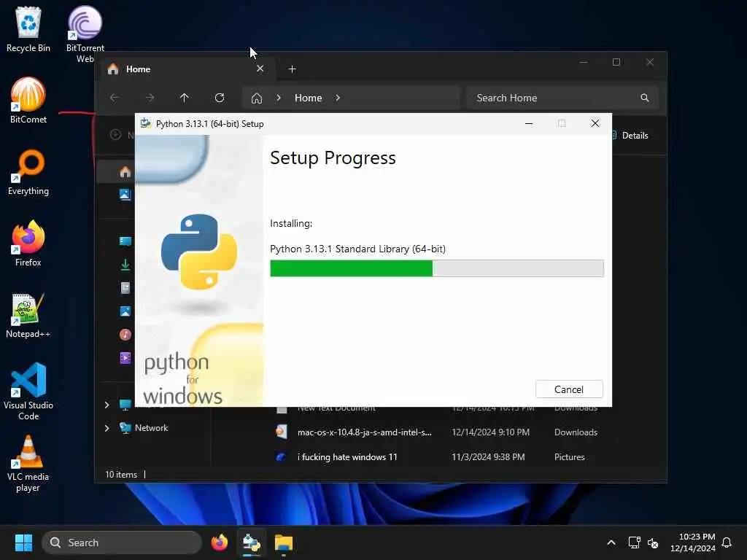
Task: Open Firefox desktop shortcut
Action: (x=28, y=244)
